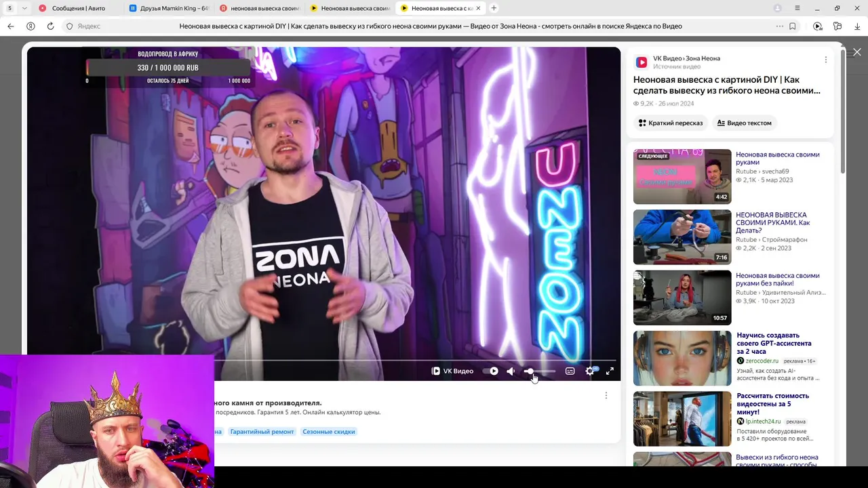Image resolution: width=868 pixels, height=488 pixels.
Task: Bookmark this page with the bookmark icon
Action: tap(792, 26)
